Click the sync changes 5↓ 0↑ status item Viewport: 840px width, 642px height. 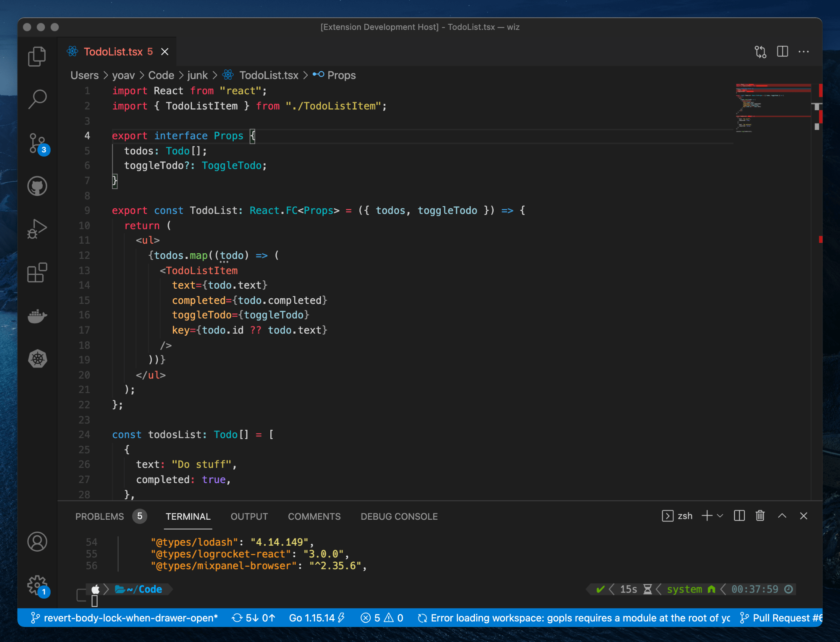click(254, 618)
